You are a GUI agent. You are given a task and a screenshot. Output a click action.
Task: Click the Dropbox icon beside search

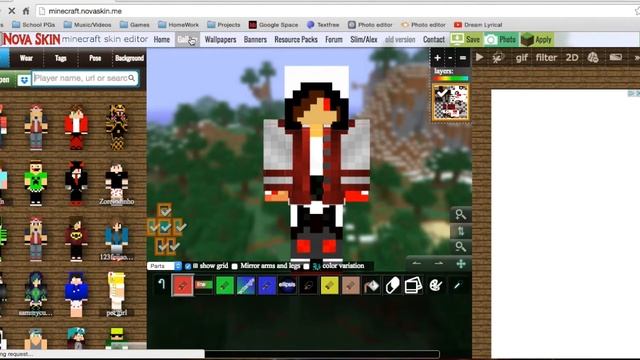point(24,80)
